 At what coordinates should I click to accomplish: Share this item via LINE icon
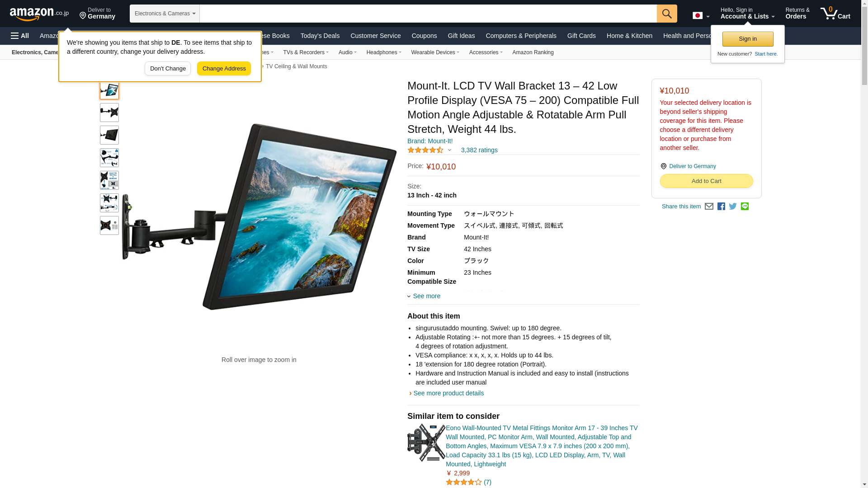pos(745,206)
